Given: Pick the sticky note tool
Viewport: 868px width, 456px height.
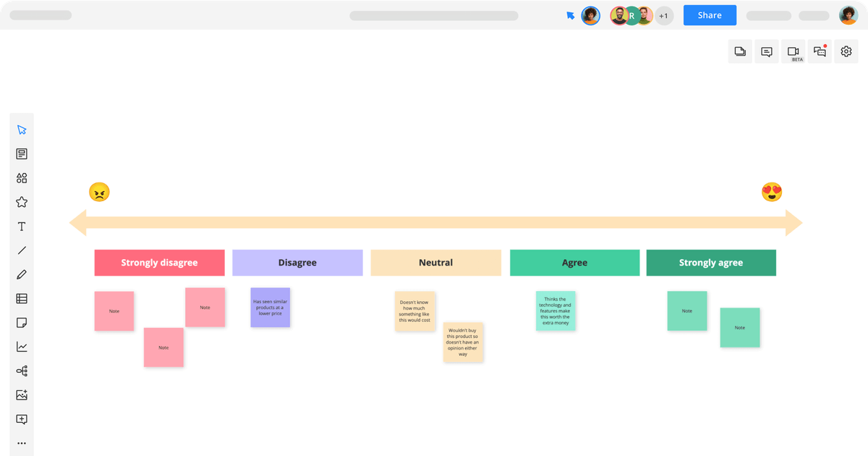Looking at the screenshot, I should pos(22,323).
